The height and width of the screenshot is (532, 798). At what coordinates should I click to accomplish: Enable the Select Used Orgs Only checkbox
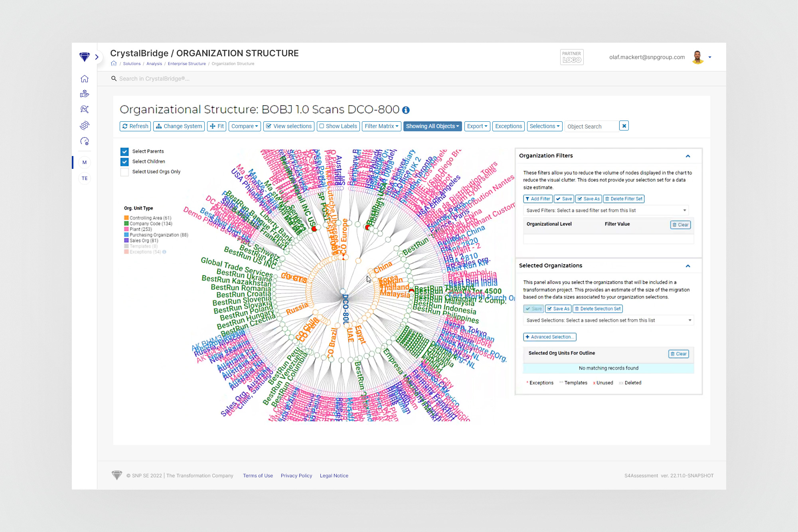click(x=124, y=172)
